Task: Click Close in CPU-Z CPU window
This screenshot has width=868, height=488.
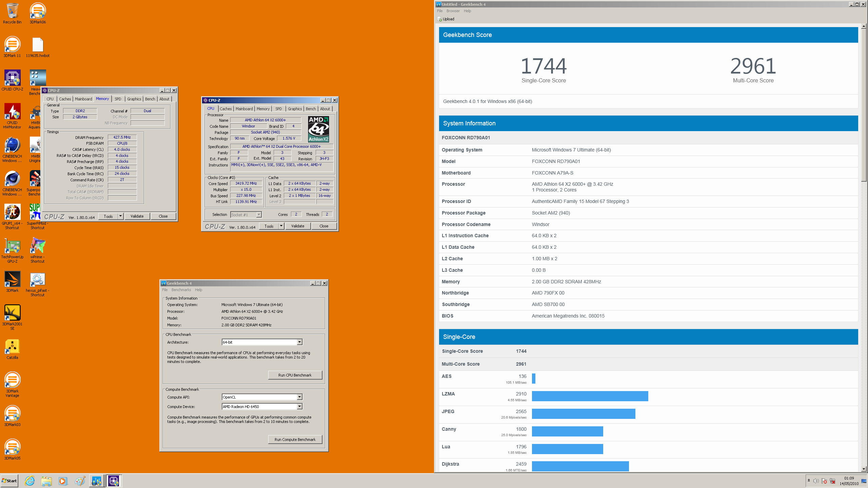Action: point(324,226)
